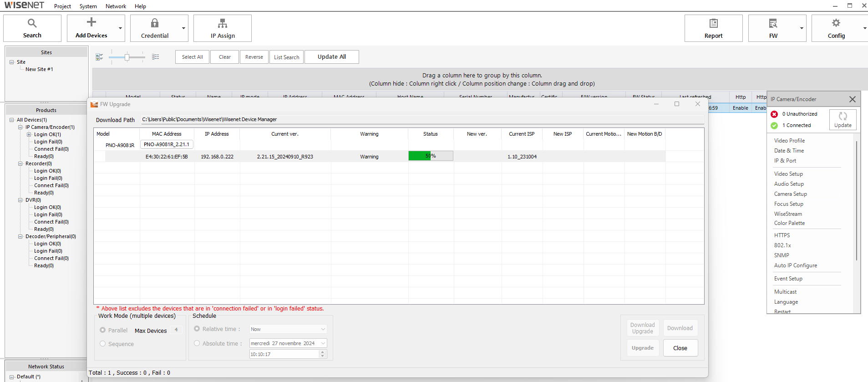Click the Clear button
Screen dimensions: 868x382
[224, 57]
